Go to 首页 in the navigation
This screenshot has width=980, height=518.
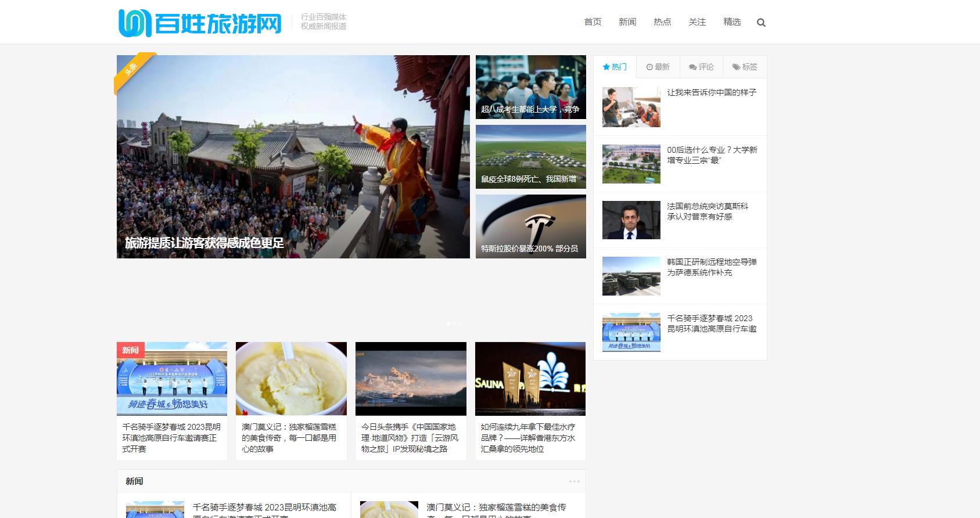click(x=593, y=22)
